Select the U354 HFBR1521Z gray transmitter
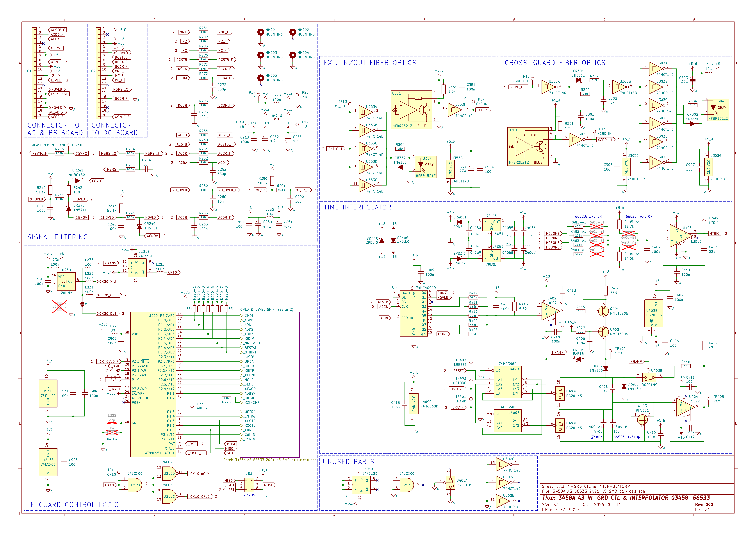Image resolution: width=756 pixels, height=535 pixels. (425, 167)
